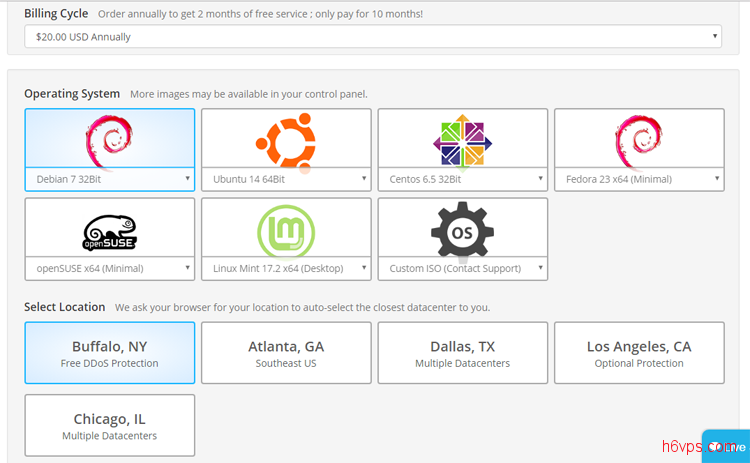Choose the Los Angeles, CA location
750x463 pixels.
tap(639, 353)
